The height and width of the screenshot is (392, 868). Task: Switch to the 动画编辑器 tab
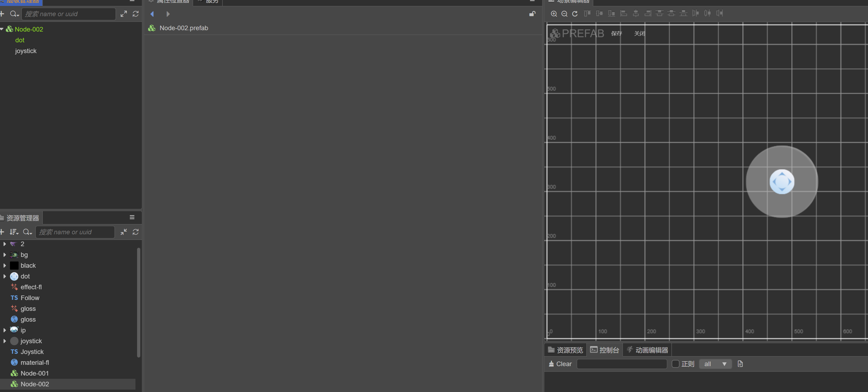(647, 350)
